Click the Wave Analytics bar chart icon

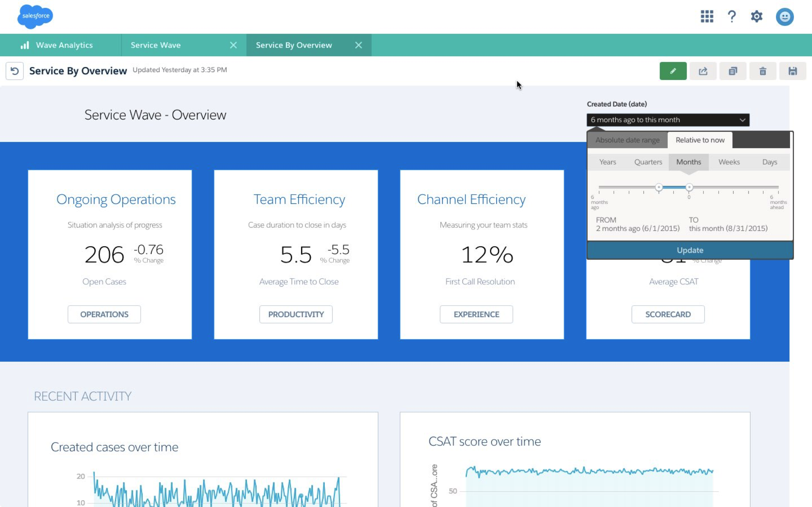[25, 45]
